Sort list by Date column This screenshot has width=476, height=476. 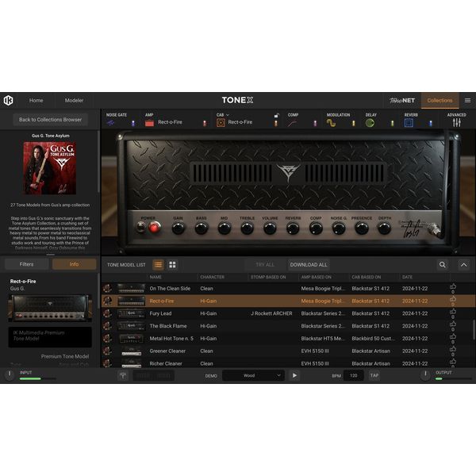point(407,277)
